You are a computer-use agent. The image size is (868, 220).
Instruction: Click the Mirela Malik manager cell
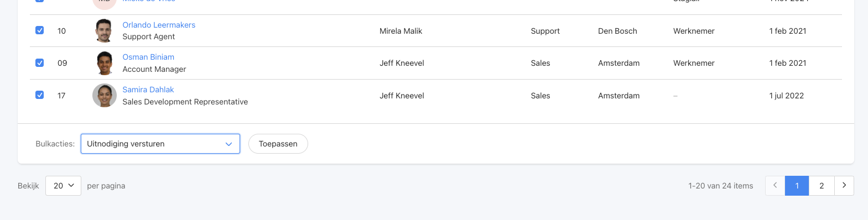401,31
